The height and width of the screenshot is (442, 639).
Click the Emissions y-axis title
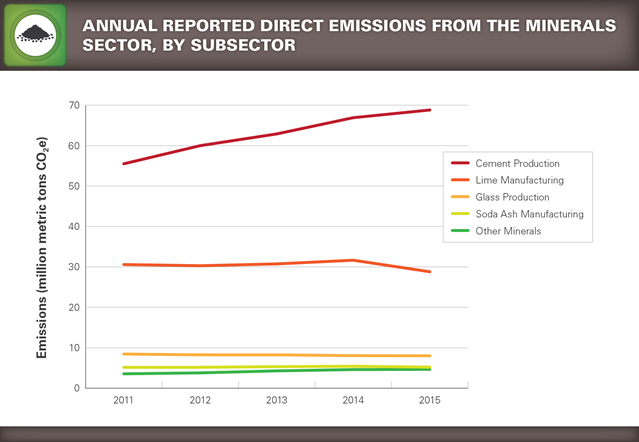click(x=42, y=245)
